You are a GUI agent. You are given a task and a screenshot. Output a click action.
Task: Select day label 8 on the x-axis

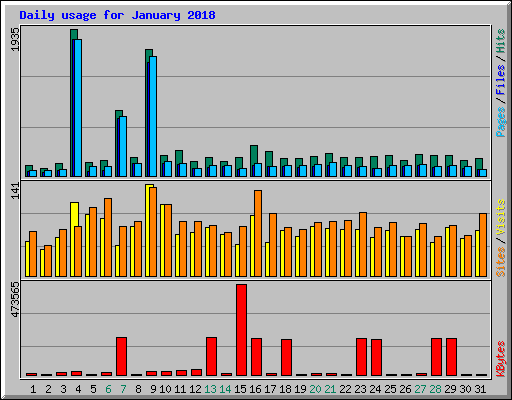pos(138,389)
